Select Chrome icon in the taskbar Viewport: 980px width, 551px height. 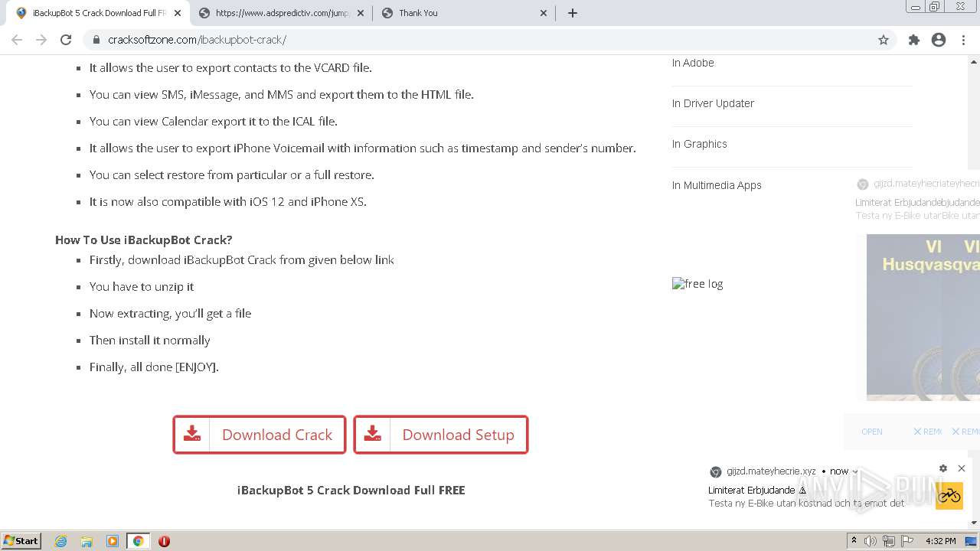[139, 541]
